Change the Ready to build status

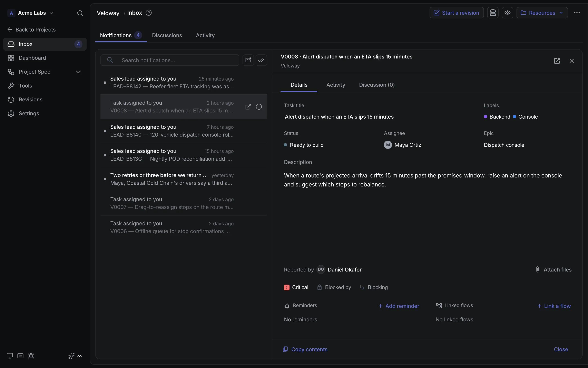pos(303,145)
